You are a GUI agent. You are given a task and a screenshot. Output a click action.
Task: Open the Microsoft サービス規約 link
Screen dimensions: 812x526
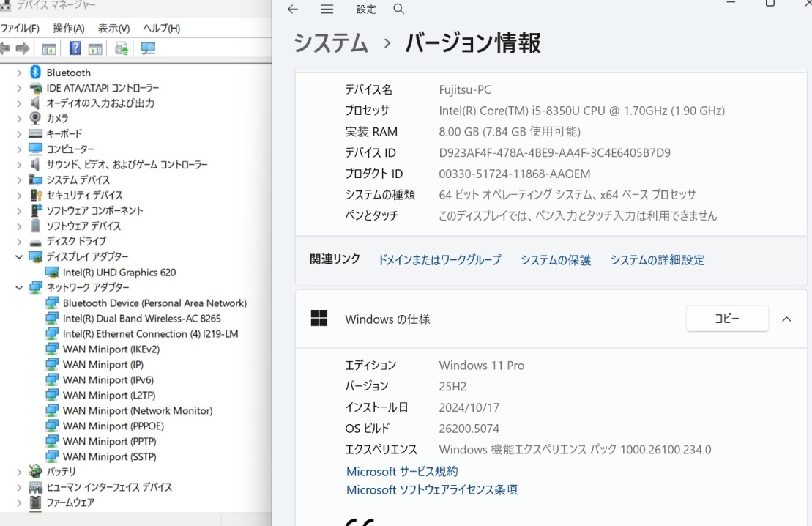tap(402, 472)
